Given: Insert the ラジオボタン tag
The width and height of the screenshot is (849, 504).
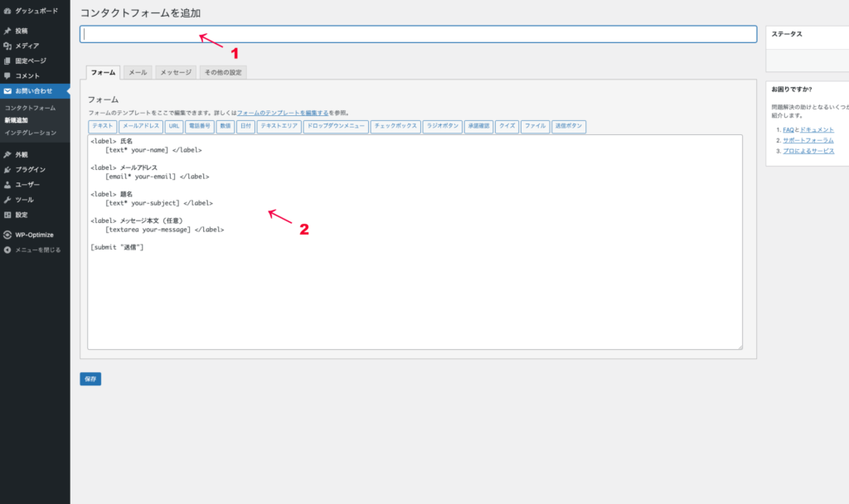Looking at the screenshot, I should coord(441,127).
